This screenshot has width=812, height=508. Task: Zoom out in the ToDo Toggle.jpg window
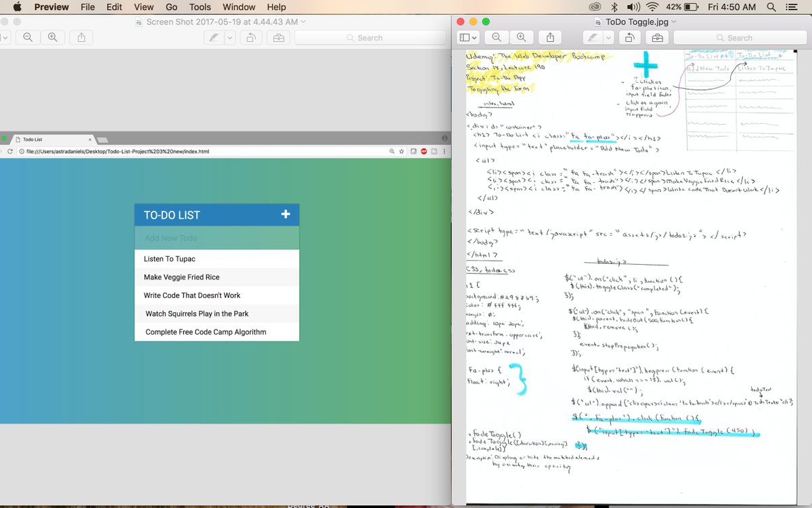point(497,37)
